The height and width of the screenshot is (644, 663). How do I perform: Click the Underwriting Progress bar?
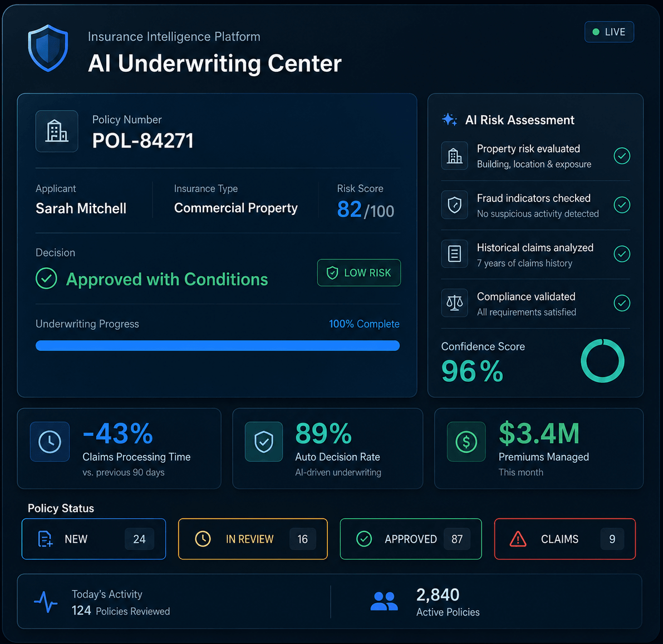pyautogui.click(x=218, y=346)
